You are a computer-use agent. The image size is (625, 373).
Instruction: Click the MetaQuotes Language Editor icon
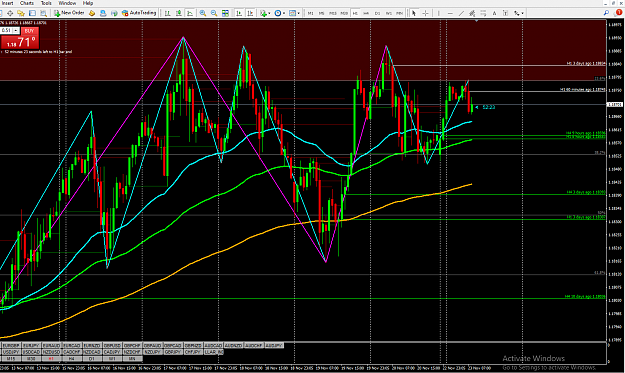point(92,13)
